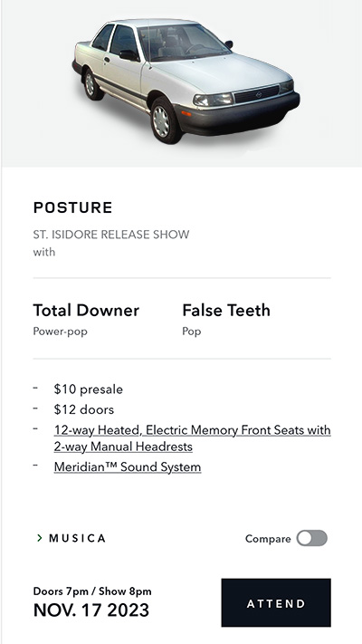Click the ATTEND button
Screen dimensions: 362x644
tap(276, 603)
